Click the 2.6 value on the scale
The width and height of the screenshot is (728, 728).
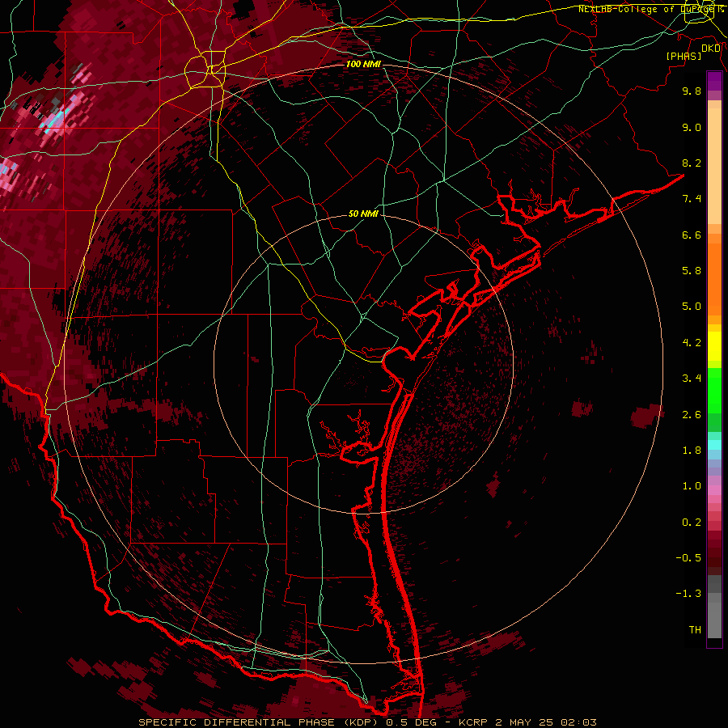[692, 415]
